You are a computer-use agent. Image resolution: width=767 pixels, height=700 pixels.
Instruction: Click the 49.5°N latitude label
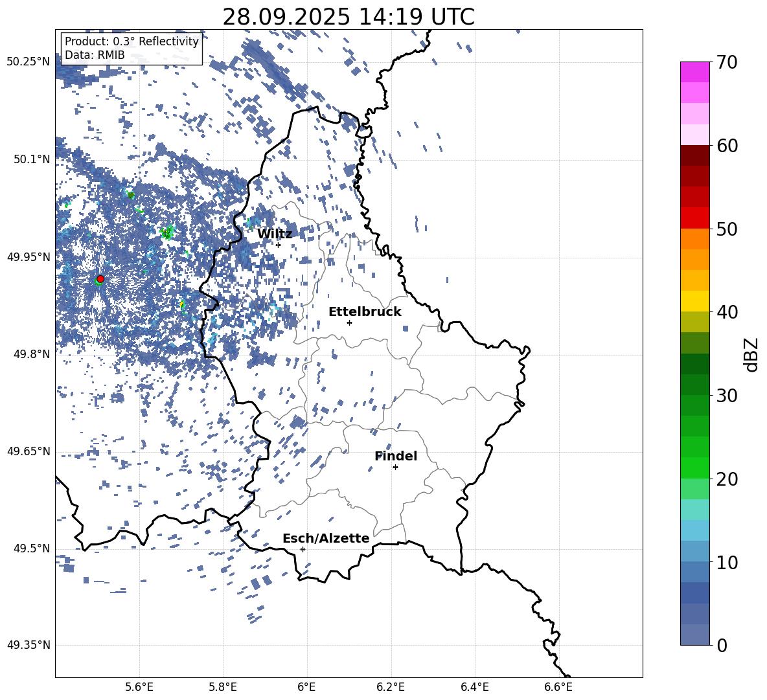pos(32,548)
